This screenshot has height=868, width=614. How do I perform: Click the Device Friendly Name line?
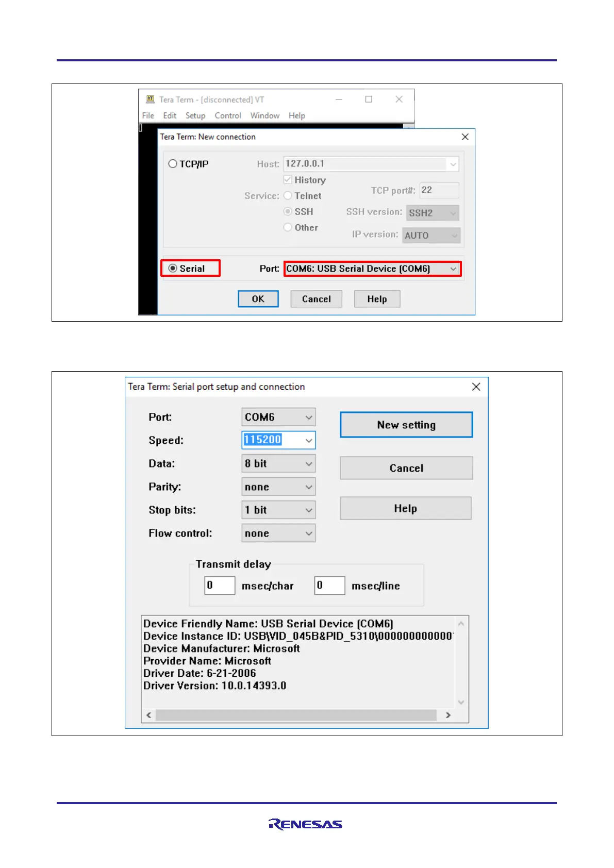click(268, 624)
